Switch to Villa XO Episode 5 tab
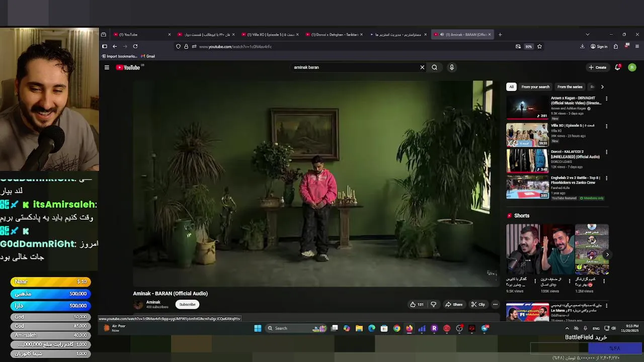The width and height of the screenshot is (644, 362). point(269,35)
